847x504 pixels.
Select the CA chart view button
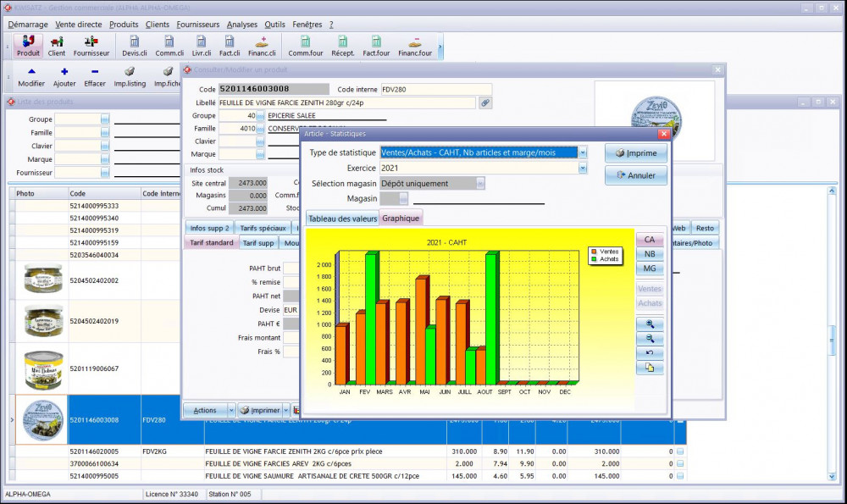(x=650, y=240)
